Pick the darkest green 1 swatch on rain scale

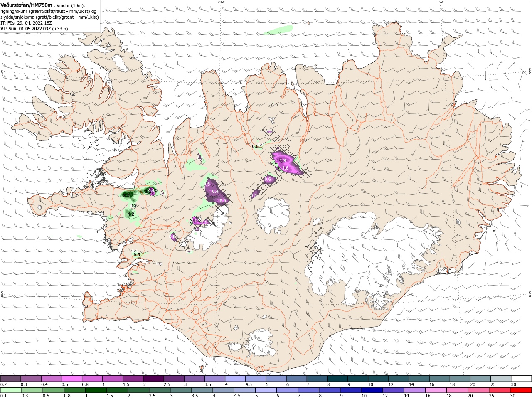pyautogui.click(x=96, y=390)
